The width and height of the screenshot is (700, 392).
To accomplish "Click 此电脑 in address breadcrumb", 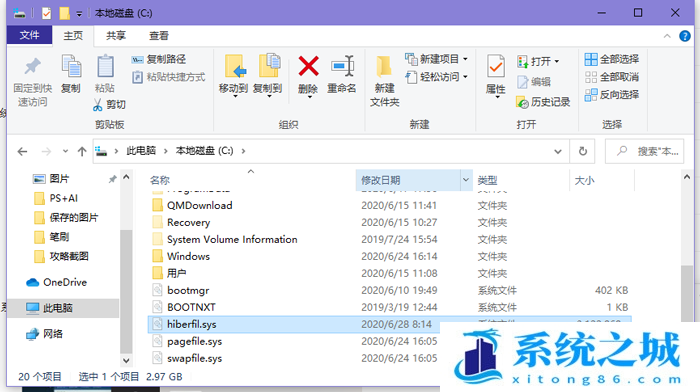I will (141, 151).
